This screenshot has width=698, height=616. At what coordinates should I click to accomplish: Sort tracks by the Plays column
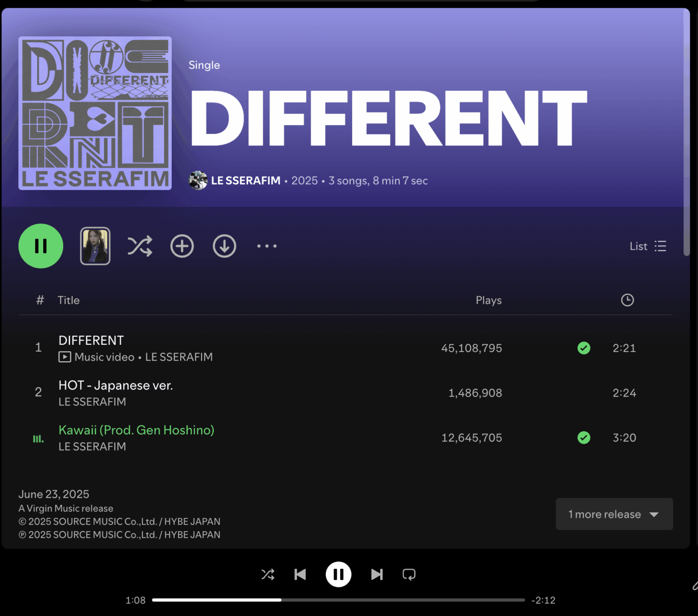[489, 300]
